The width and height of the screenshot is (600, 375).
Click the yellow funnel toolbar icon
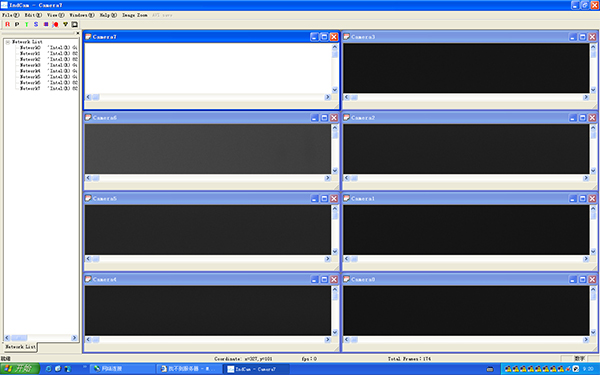click(65, 24)
